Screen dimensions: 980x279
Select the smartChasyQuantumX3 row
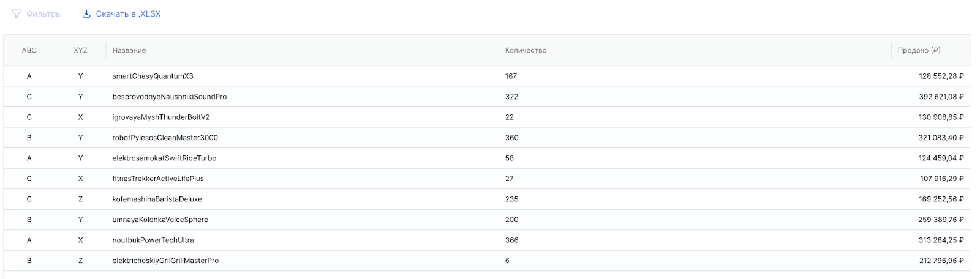click(x=153, y=76)
